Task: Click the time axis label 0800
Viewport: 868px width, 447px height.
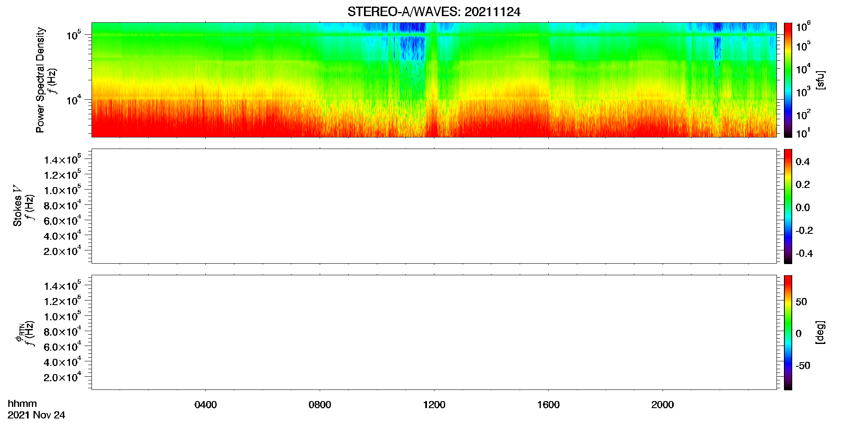Action: [320, 405]
